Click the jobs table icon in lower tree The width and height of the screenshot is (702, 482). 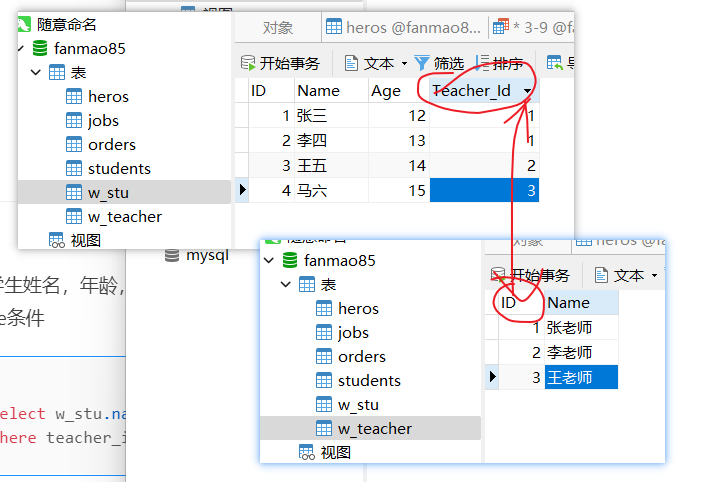click(x=324, y=333)
